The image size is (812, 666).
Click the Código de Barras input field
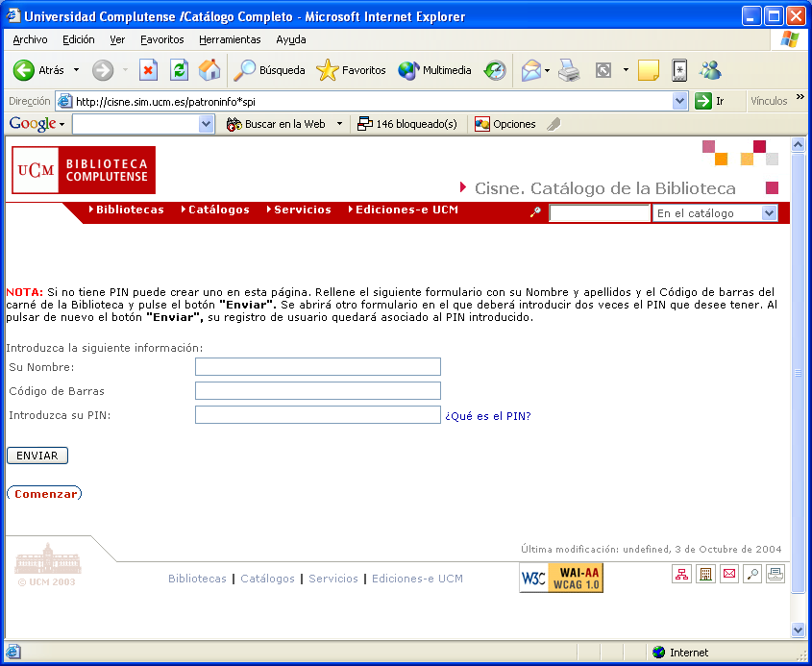318,391
